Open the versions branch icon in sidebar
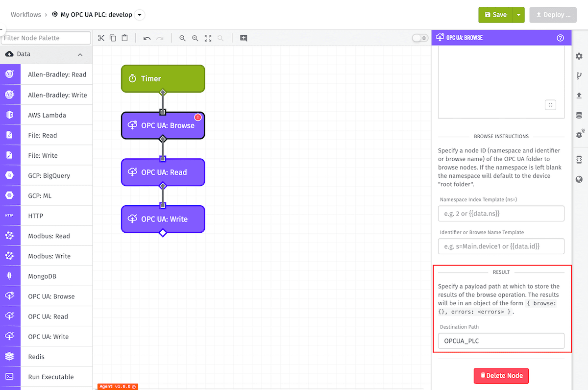588x390 pixels. point(579,76)
